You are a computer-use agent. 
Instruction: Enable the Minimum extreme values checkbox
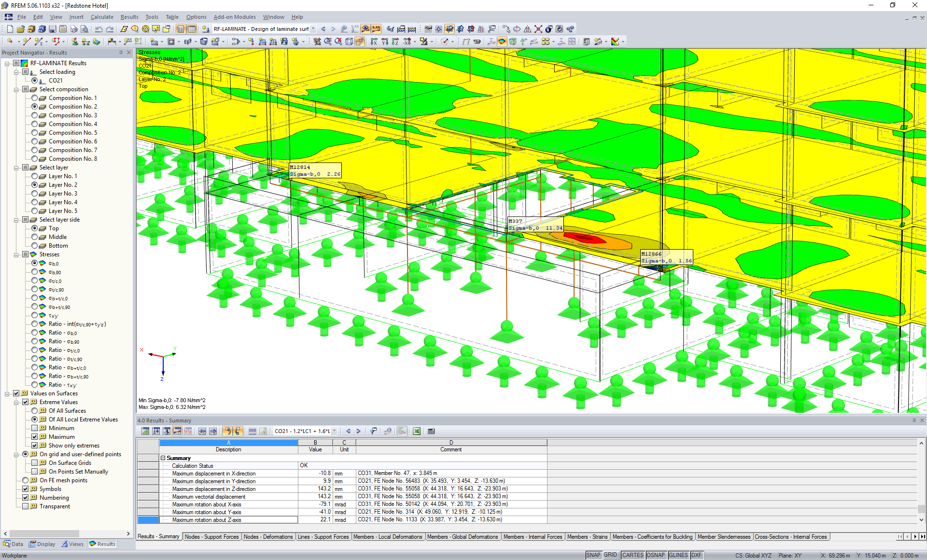[x=35, y=428]
